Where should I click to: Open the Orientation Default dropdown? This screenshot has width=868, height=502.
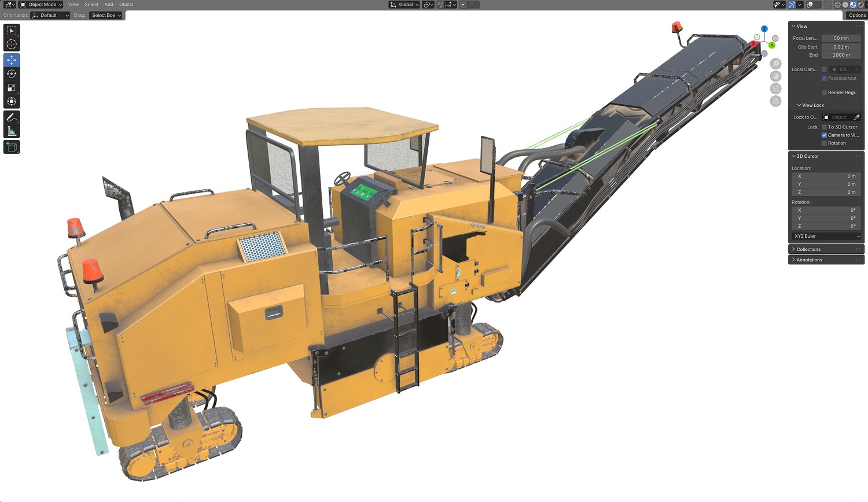pos(50,16)
